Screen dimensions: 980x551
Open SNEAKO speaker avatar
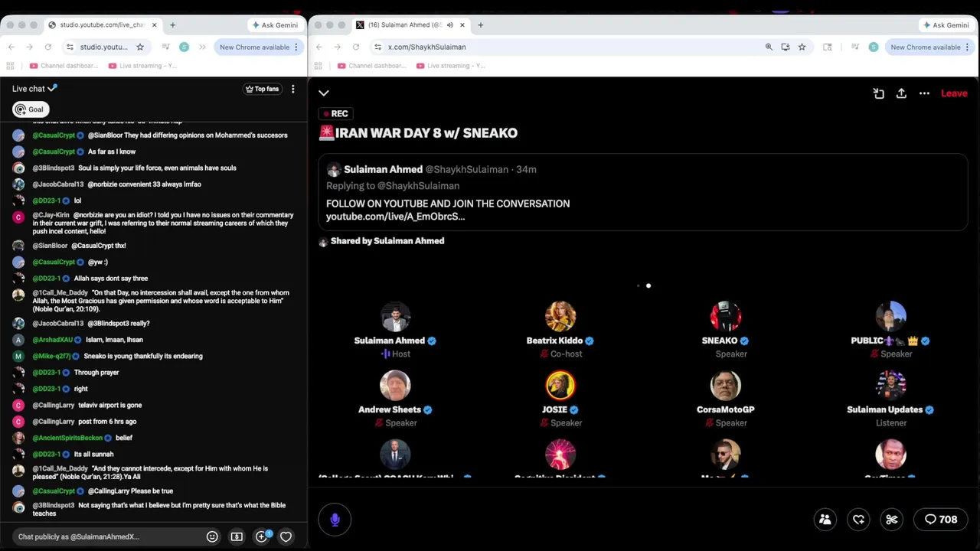[726, 317]
